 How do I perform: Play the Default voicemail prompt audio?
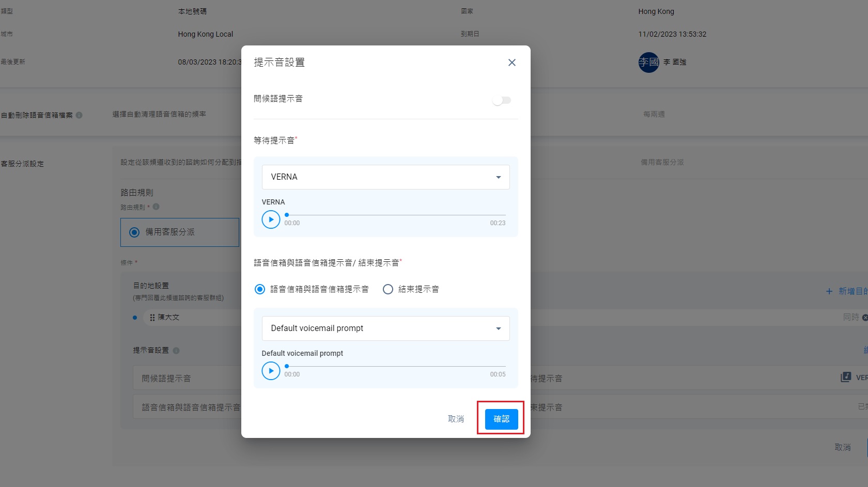(271, 371)
